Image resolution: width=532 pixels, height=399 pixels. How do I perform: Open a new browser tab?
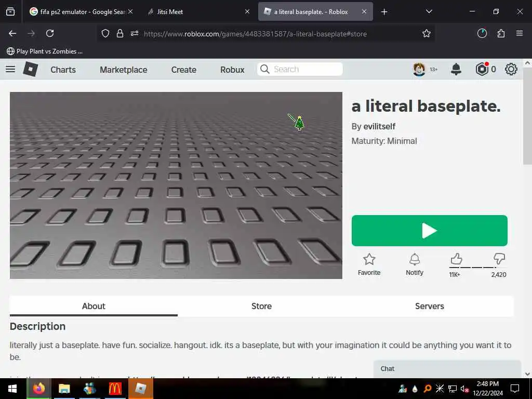coord(384,12)
